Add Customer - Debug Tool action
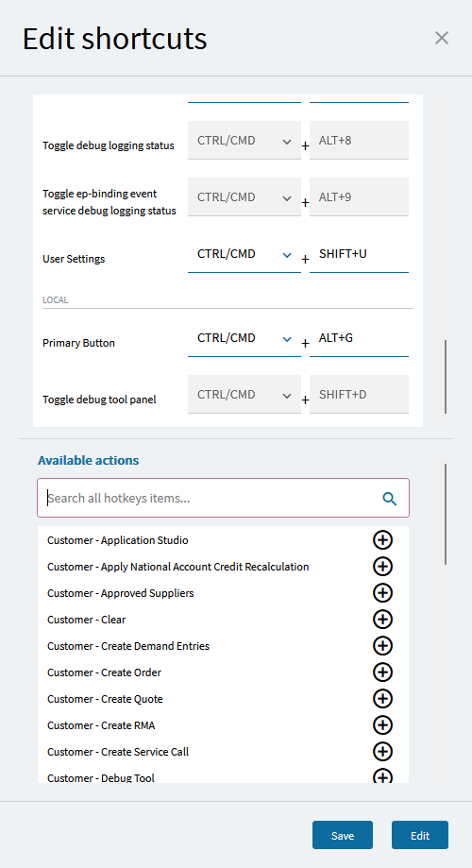The width and height of the screenshot is (472, 868). coord(382,776)
